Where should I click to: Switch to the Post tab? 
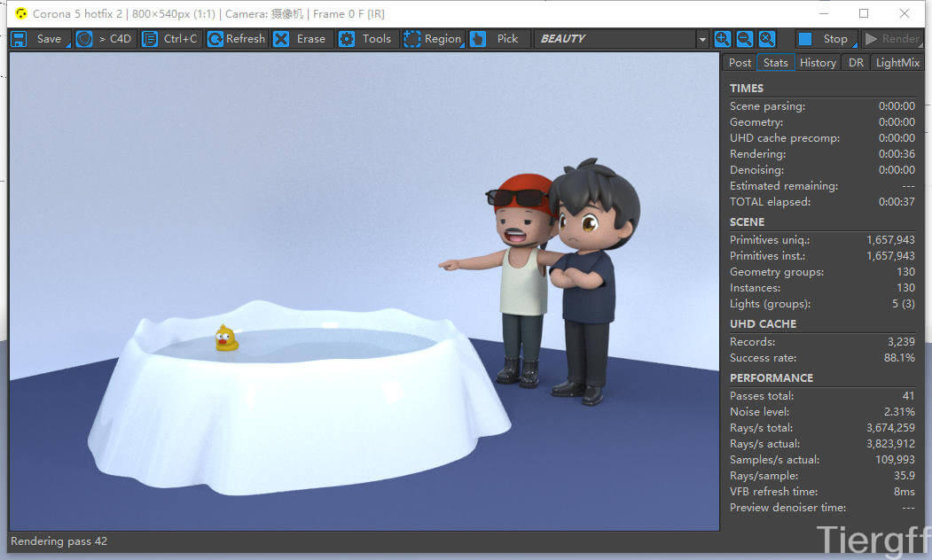tap(740, 63)
